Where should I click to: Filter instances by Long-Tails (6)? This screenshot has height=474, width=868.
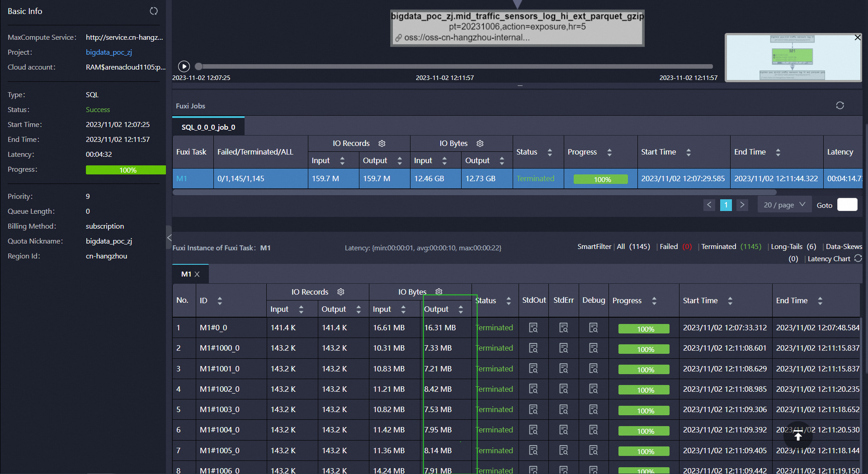tap(793, 247)
